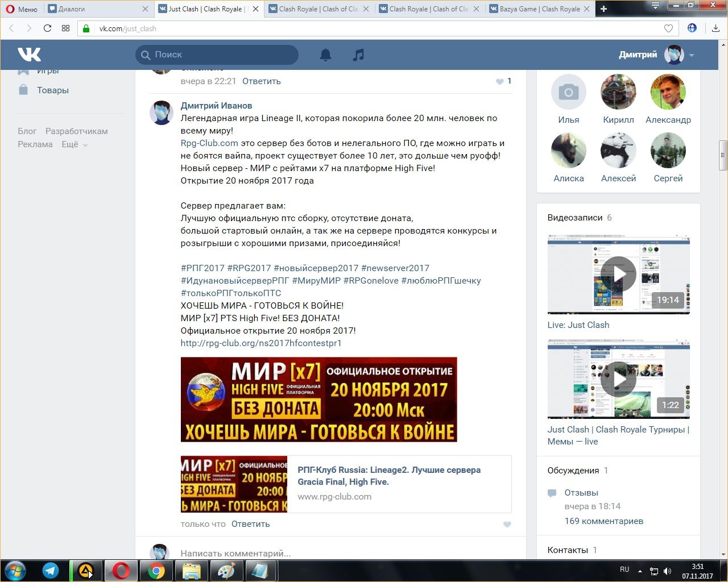728x582 pixels.
Task: Reload the current page
Action: coord(47,28)
